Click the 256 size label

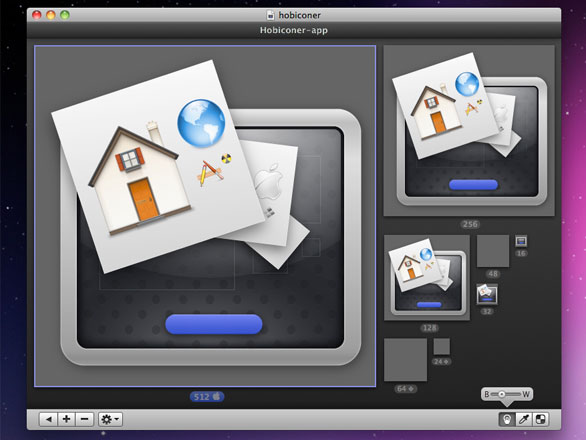click(x=470, y=224)
